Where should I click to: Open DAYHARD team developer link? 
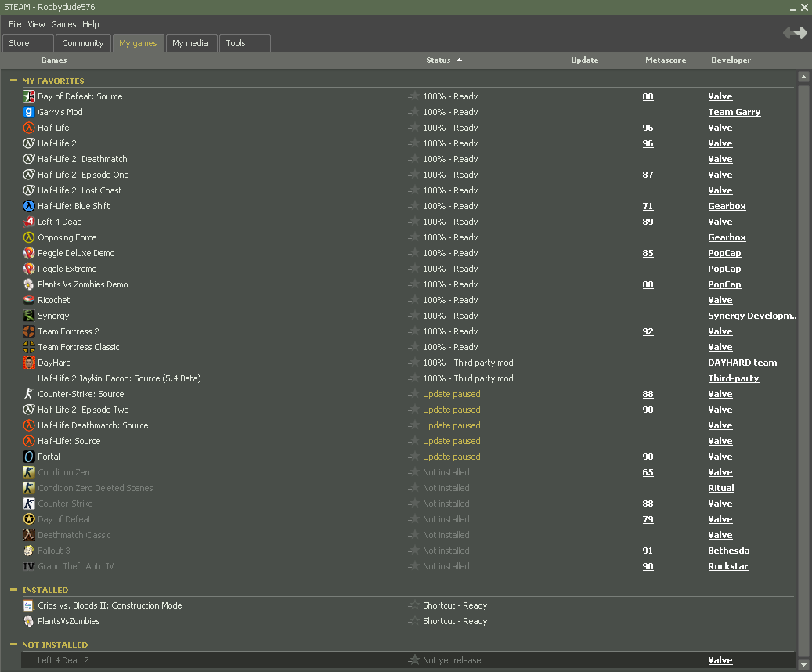pos(742,363)
